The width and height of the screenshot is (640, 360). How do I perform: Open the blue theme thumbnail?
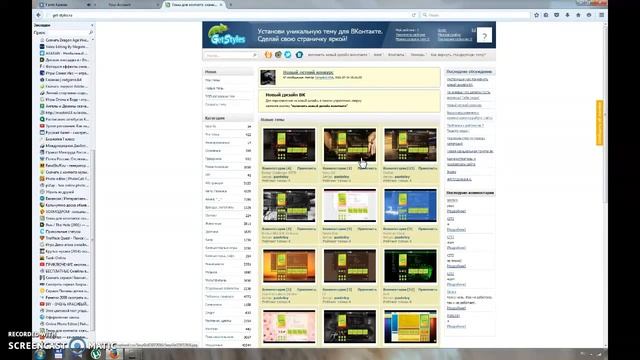coord(410,205)
